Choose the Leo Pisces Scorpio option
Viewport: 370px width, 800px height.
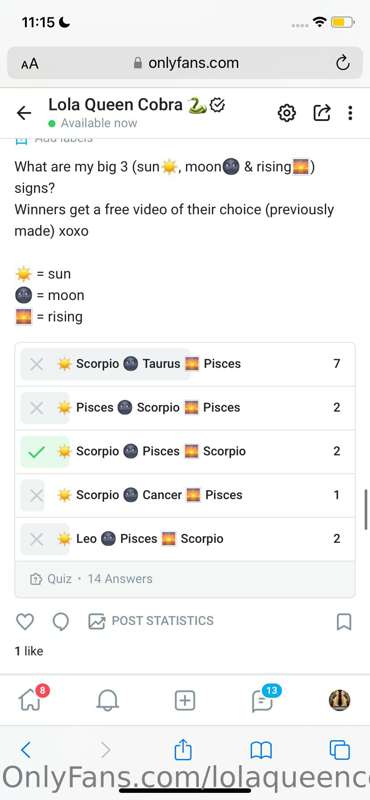pos(185,539)
